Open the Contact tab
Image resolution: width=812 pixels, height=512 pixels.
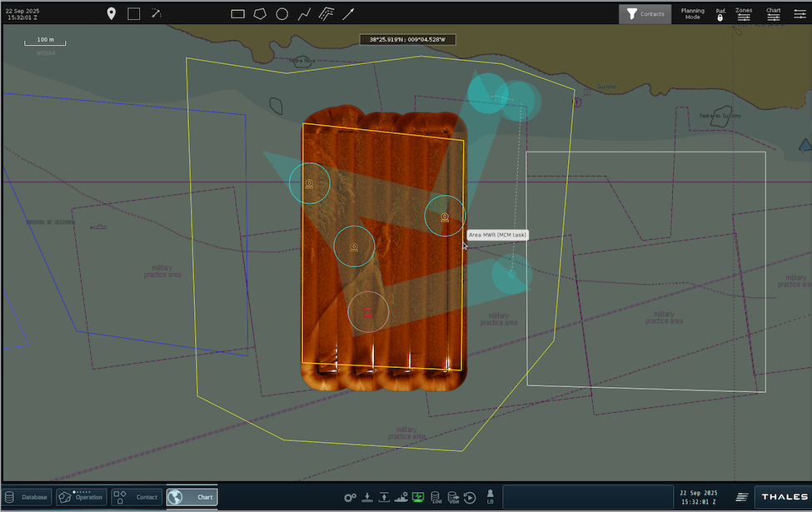point(137,497)
